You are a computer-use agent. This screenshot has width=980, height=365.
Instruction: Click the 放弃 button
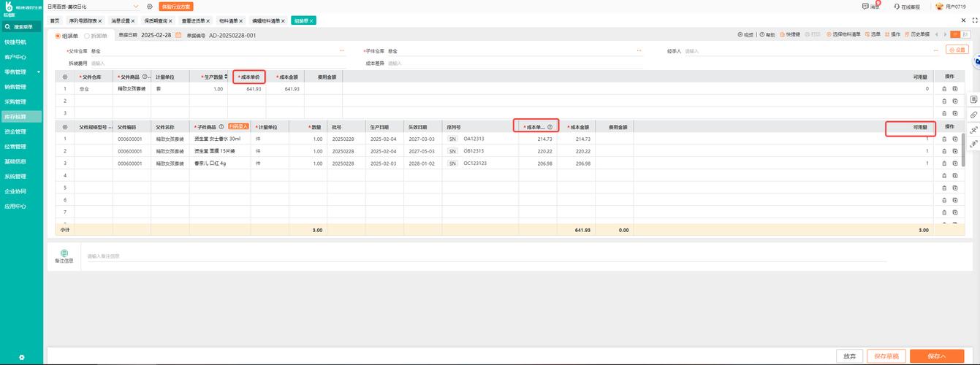(849, 356)
